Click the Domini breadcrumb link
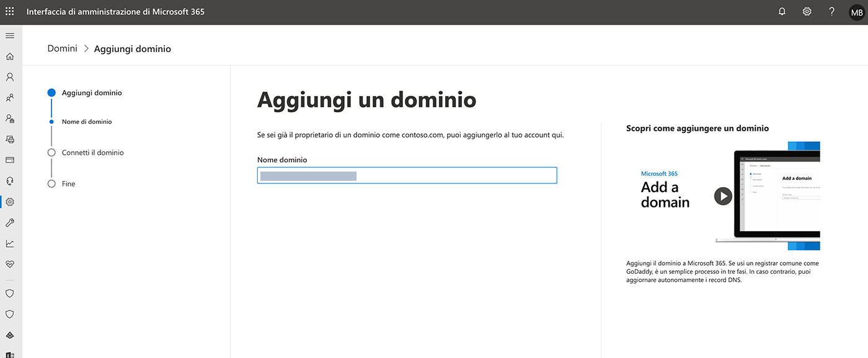Screen dimensions: 868x358 coord(62,48)
